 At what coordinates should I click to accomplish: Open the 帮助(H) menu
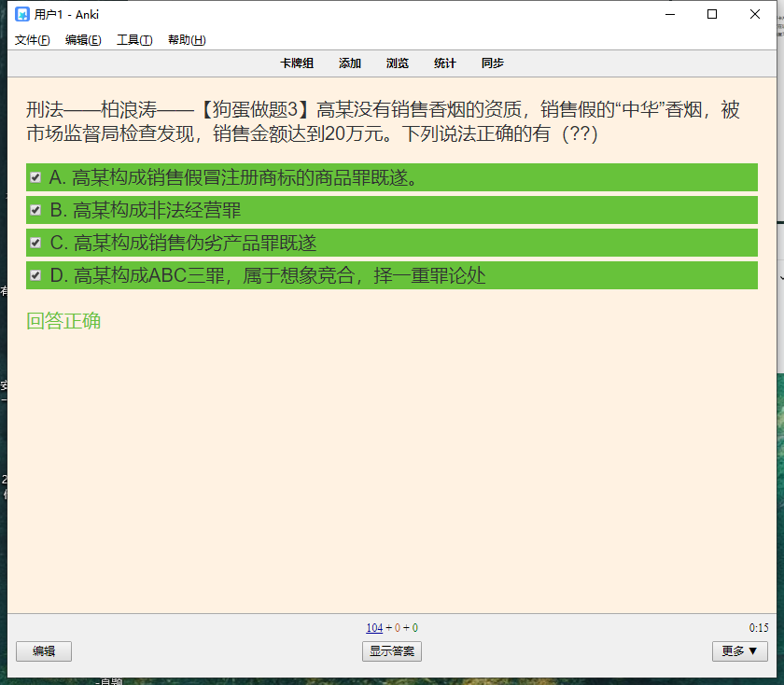[x=187, y=40]
